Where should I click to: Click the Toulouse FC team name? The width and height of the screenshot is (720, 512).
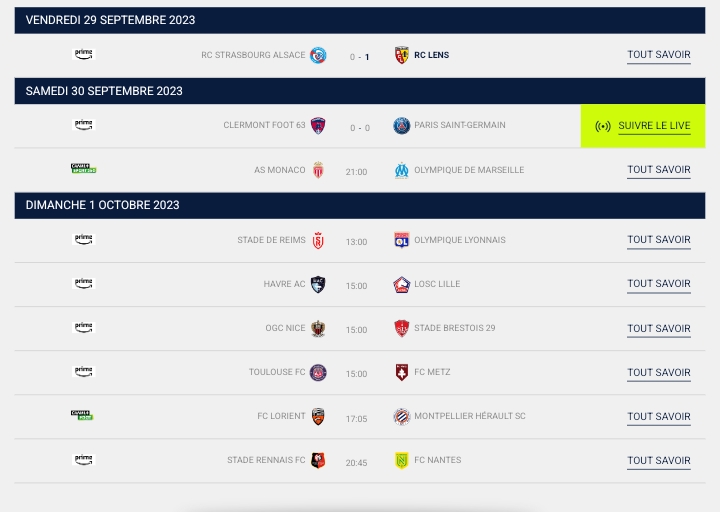[277, 372]
